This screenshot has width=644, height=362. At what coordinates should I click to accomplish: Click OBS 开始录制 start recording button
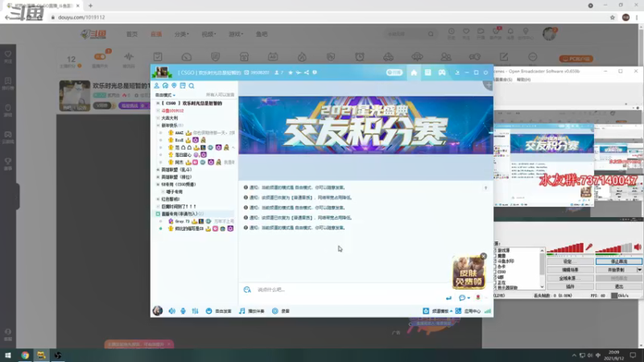[x=616, y=270]
